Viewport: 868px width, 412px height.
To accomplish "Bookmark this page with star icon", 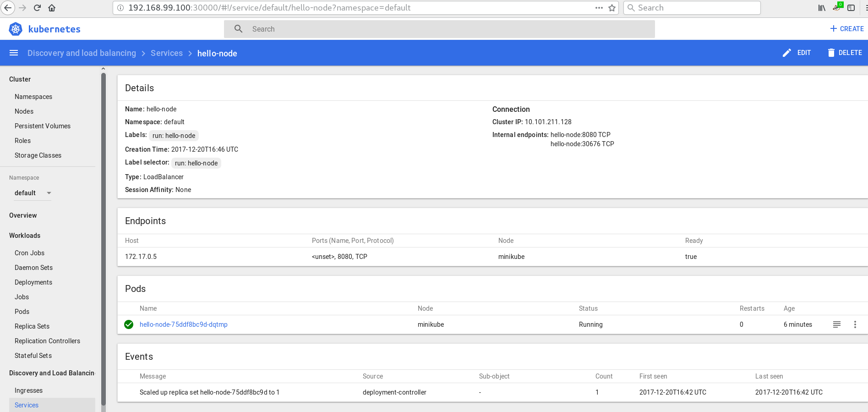I will click(612, 8).
